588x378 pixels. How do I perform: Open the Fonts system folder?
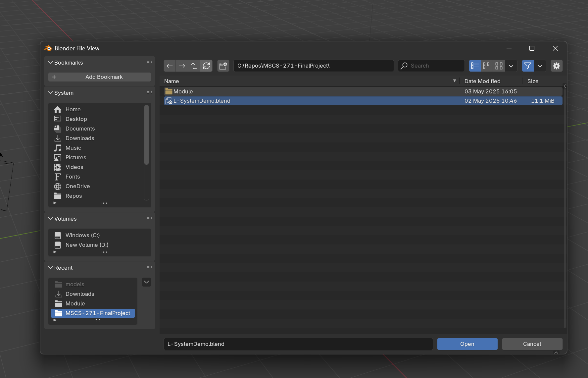(73, 177)
